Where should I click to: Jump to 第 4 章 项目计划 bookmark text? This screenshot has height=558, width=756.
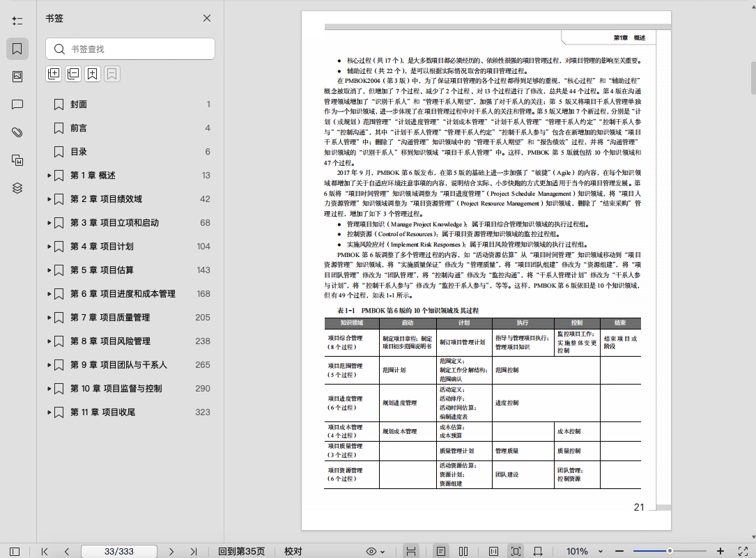(x=102, y=246)
